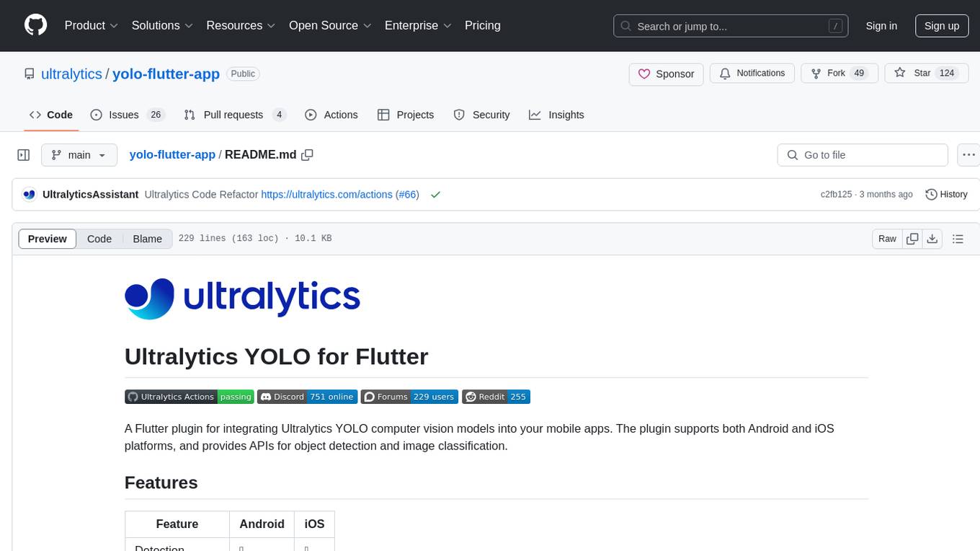Screen dimensions: 980x551
Task: Open the main branch selector
Action: [79, 155]
